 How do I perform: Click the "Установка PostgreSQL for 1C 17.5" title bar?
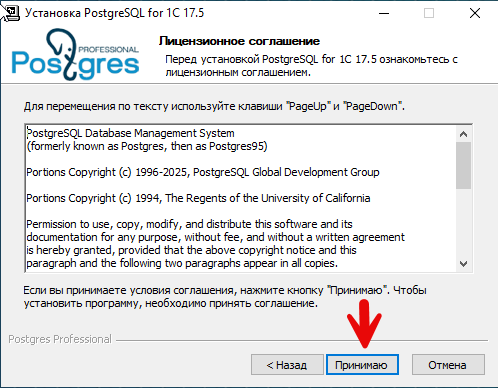click(x=114, y=13)
